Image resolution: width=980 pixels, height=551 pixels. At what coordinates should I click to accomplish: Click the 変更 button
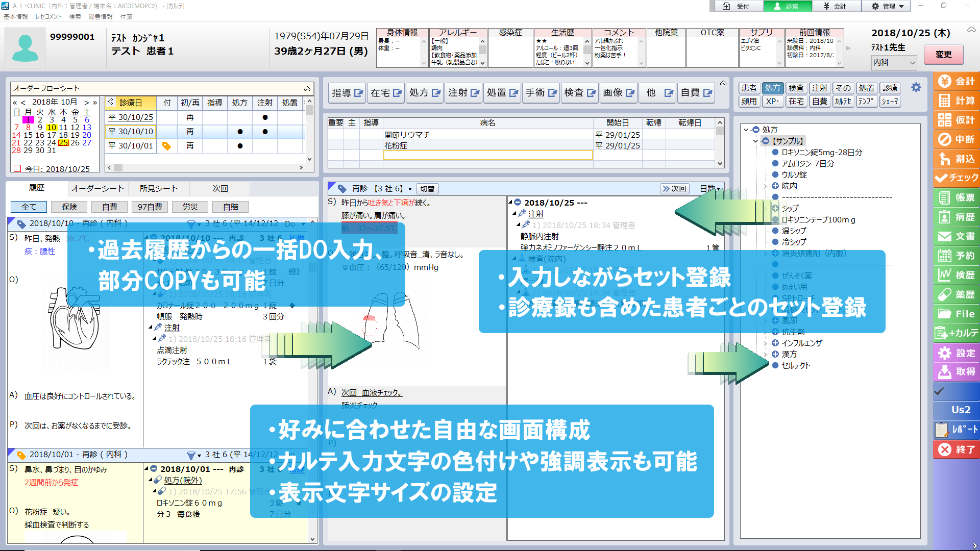pyautogui.click(x=943, y=55)
